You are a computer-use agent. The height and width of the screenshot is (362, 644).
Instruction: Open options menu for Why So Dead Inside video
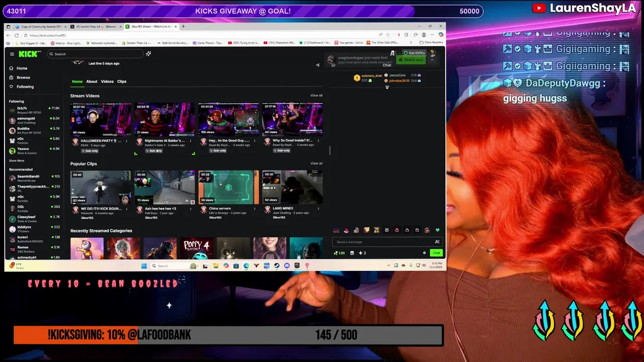[318, 141]
